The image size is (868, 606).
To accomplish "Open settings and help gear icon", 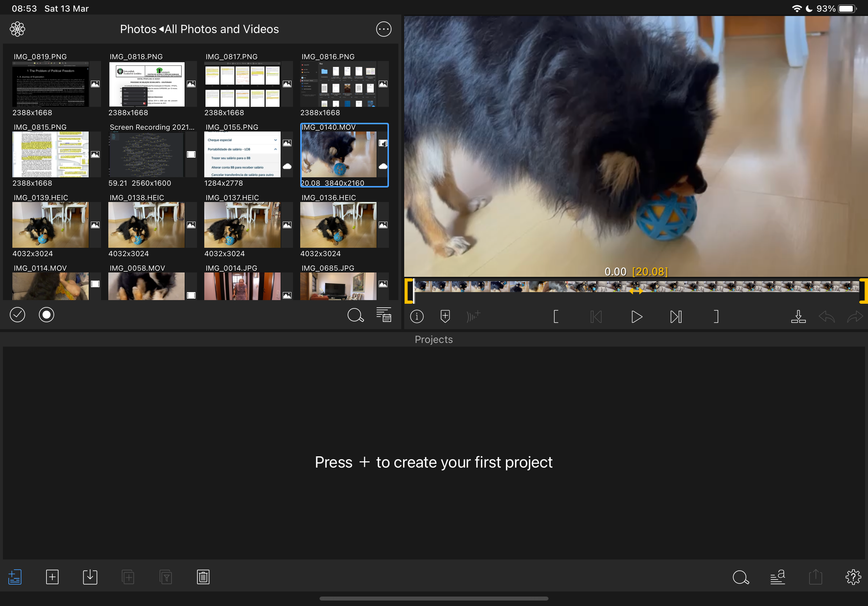I will pyautogui.click(x=853, y=577).
